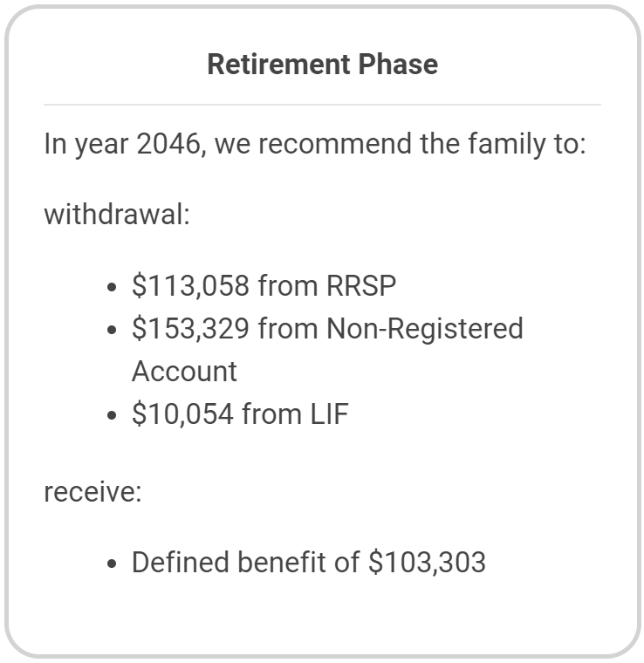Select the Non-Registered text in the second bullet
Screen dimensions: 644x663
click(425, 329)
